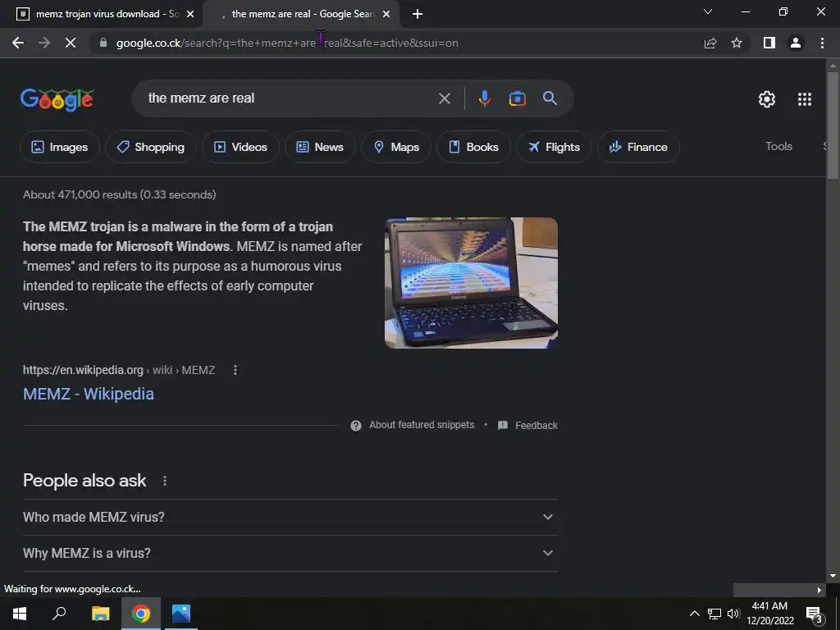840x630 pixels.
Task: Share this page via the share icon
Action: [x=710, y=43]
